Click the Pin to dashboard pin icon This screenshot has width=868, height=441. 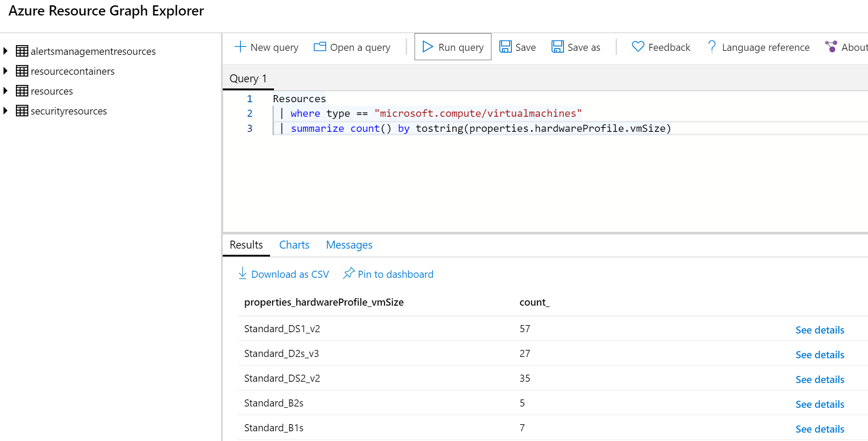point(349,273)
